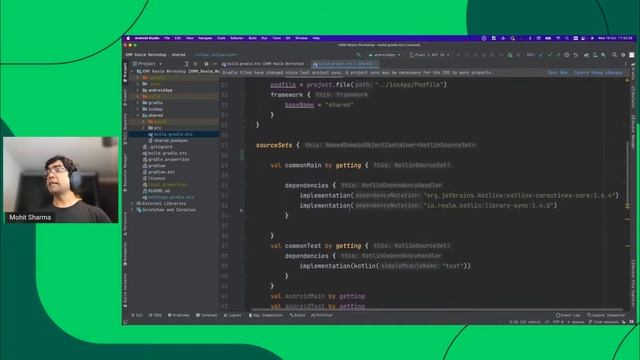The image size is (640, 360).
Task: Select README.md in the project tree
Action: (156, 191)
